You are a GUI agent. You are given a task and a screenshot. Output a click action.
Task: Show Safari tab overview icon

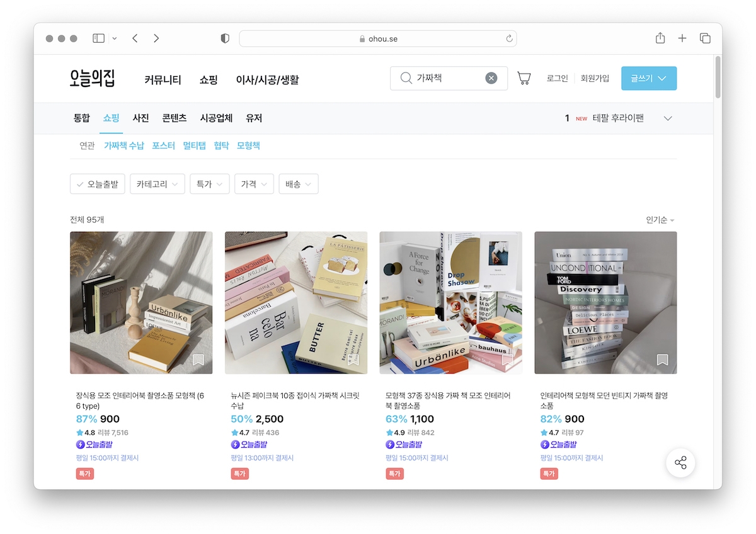pyautogui.click(x=705, y=38)
